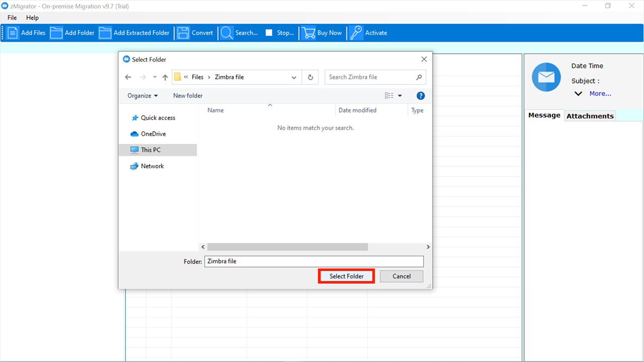644x362 pixels.
Task: Click the Folder name input field
Action: (314, 261)
